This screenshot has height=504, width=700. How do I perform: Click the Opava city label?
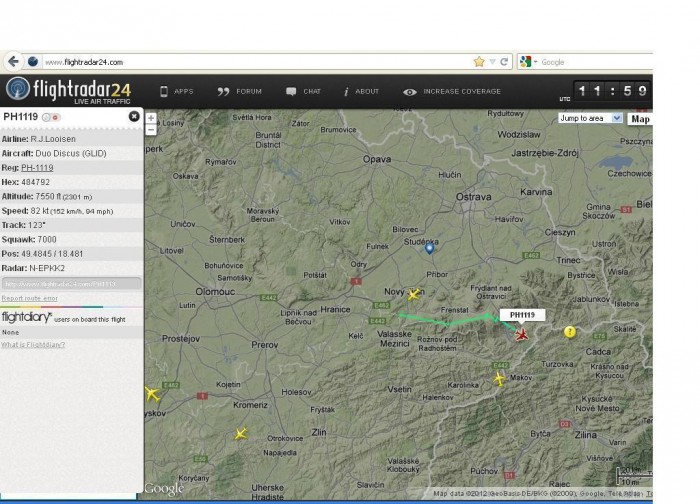(x=377, y=159)
